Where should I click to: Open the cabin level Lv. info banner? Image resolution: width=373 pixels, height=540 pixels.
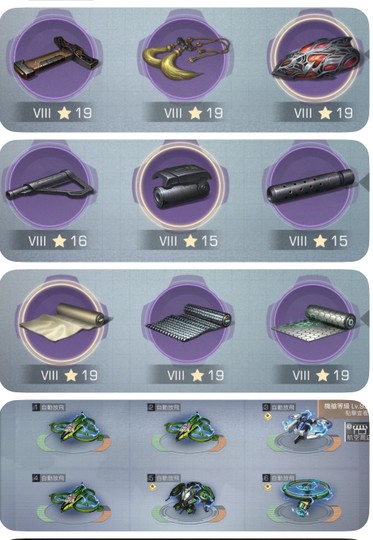point(343,409)
